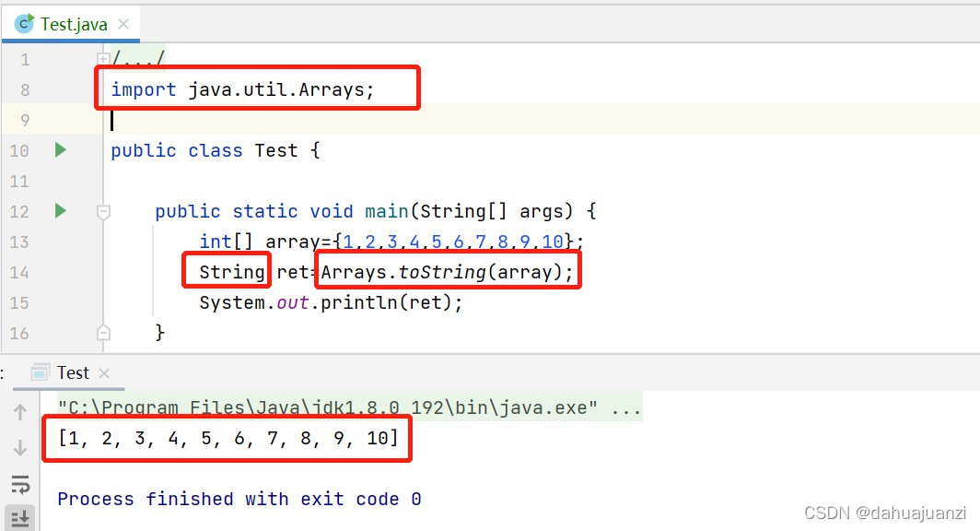Switch to the Test.java editor tab
The height and width of the screenshot is (531, 980).
[x=71, y=25]
